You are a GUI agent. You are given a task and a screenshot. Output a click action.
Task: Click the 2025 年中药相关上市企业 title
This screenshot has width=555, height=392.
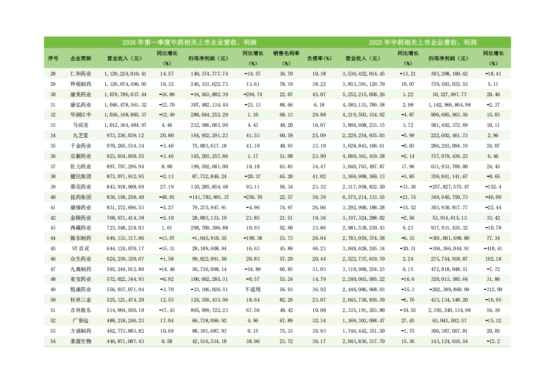[423, 42]
